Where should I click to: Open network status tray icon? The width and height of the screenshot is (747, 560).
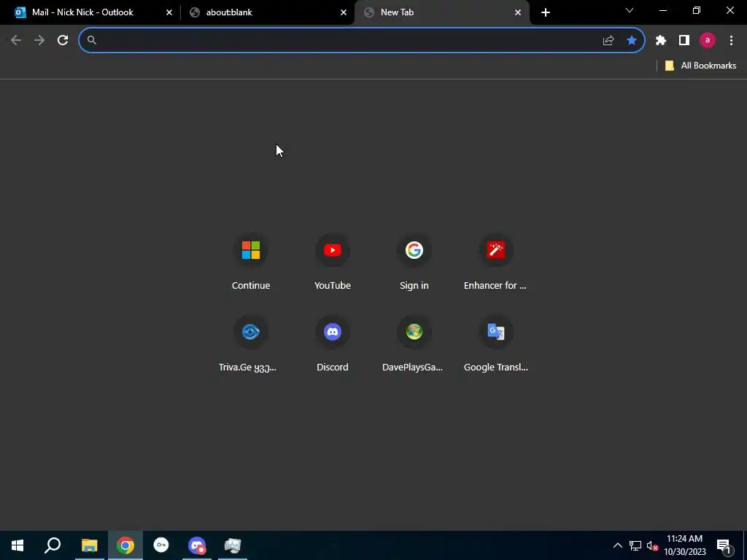point(635,545)
